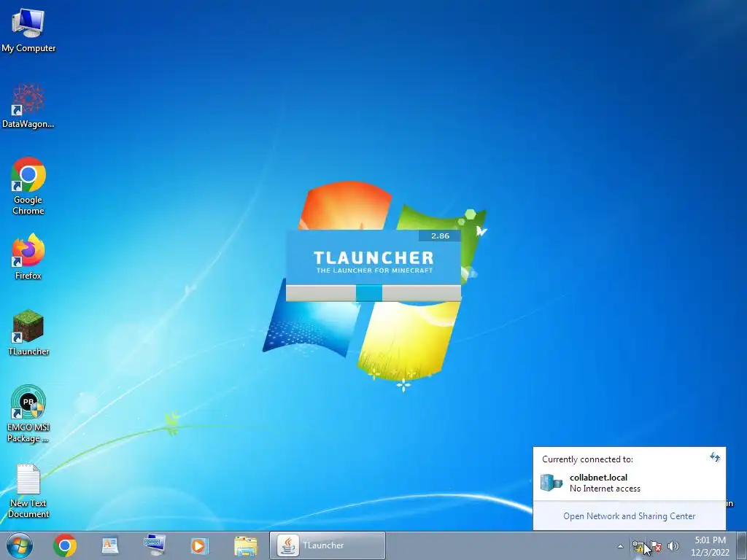Open the volume speaker tray icon

[673, 546]
